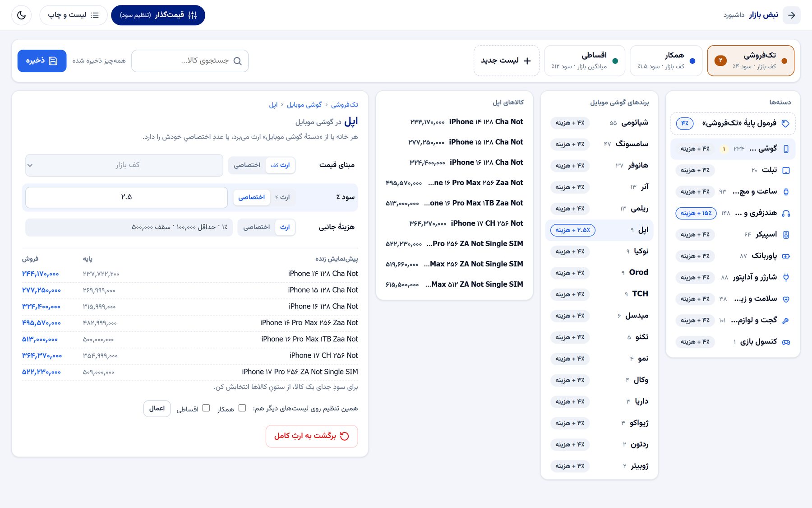This screenshot has width=812, height=508.
Task: Open the کف بازار dropdown
Action: click(x=124, y=165)
